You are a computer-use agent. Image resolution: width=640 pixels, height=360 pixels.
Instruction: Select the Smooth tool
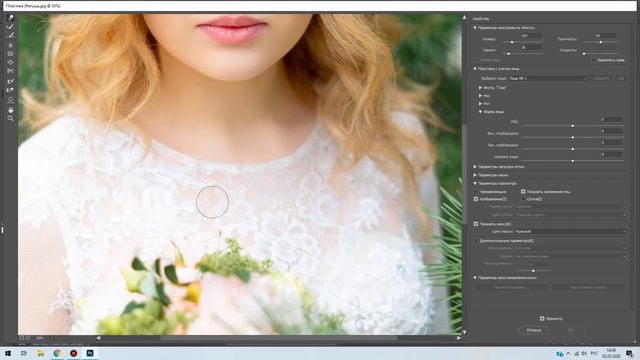point(11,36)
